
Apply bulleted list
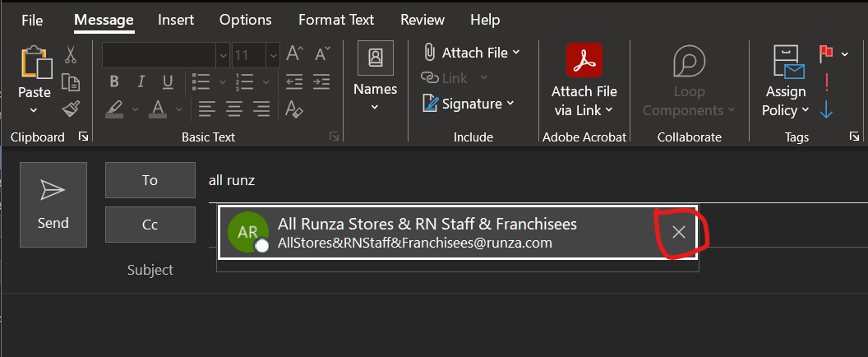201,82
